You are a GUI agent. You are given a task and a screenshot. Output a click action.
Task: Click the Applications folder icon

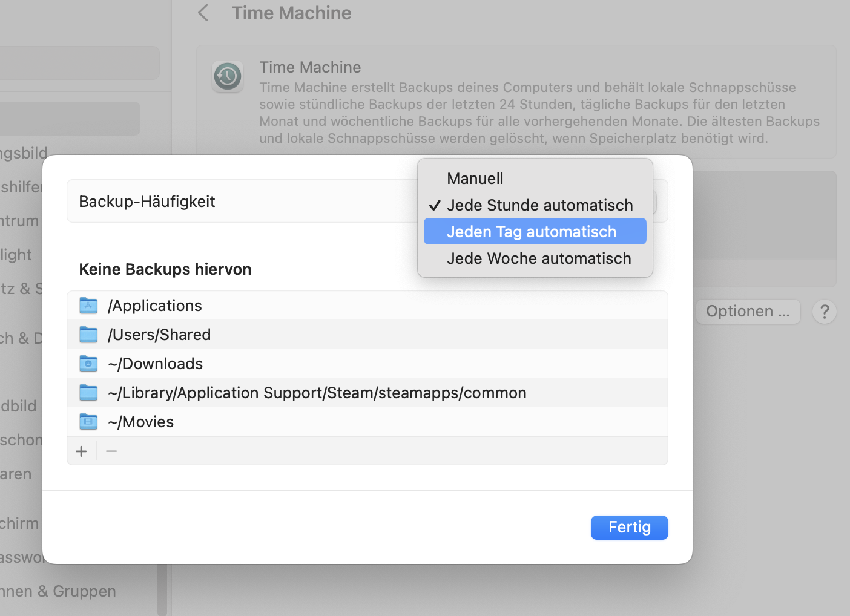88,306
